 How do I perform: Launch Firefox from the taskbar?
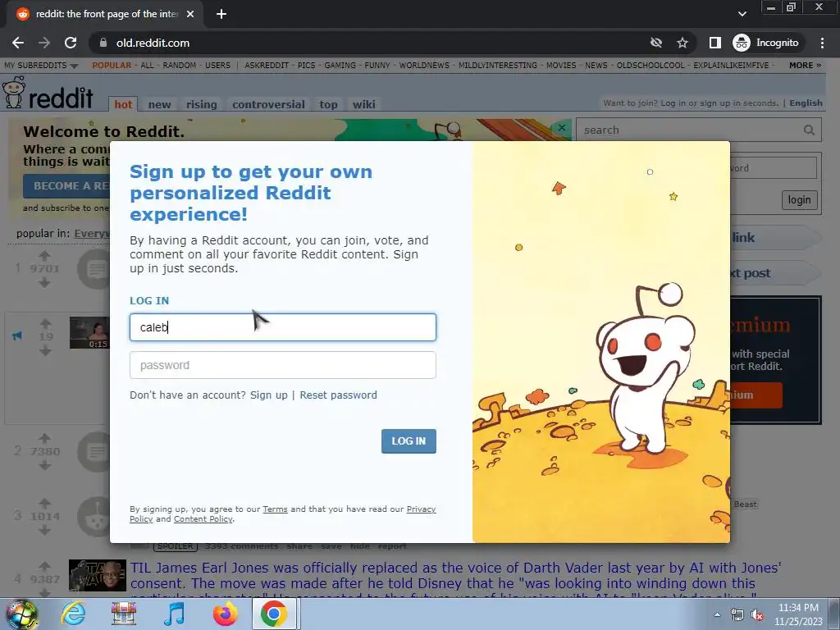(225, 614)
